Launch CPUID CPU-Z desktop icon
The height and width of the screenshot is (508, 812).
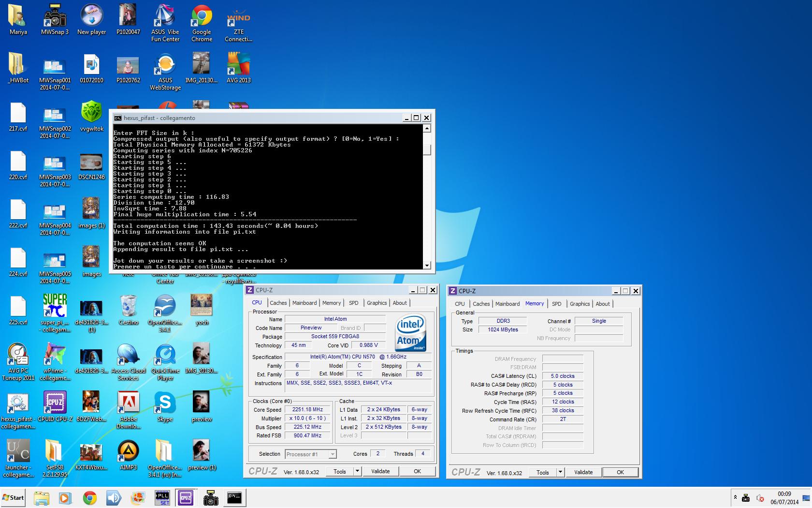[55, 406]
